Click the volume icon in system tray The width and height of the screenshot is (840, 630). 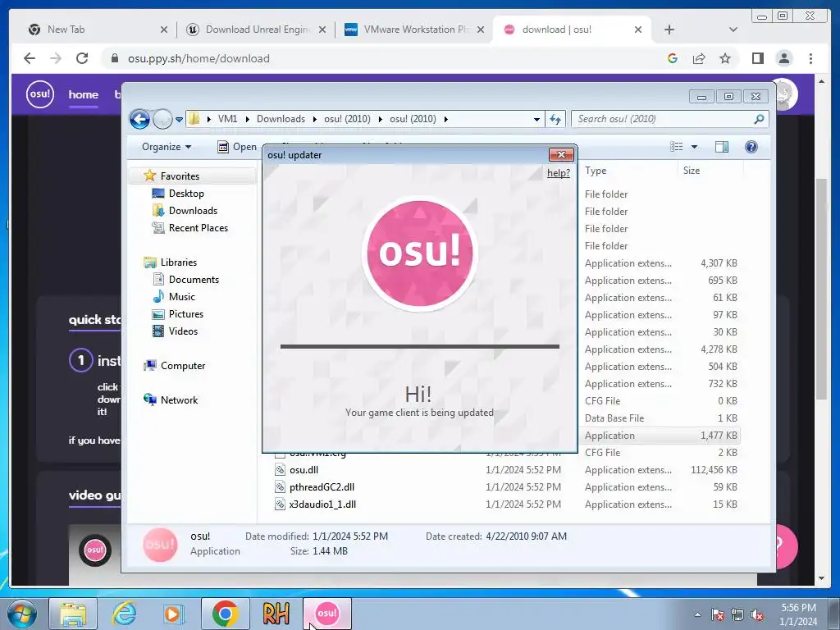[757, 615]
